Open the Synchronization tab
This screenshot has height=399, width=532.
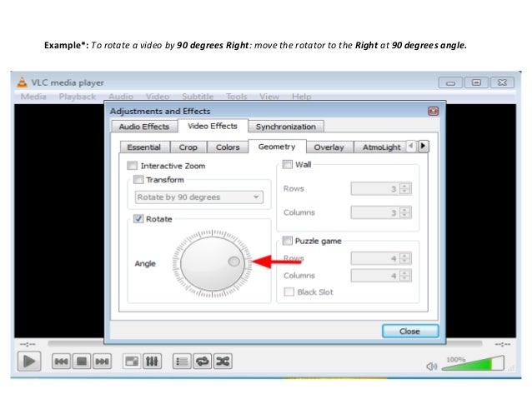tap(286, 127)
